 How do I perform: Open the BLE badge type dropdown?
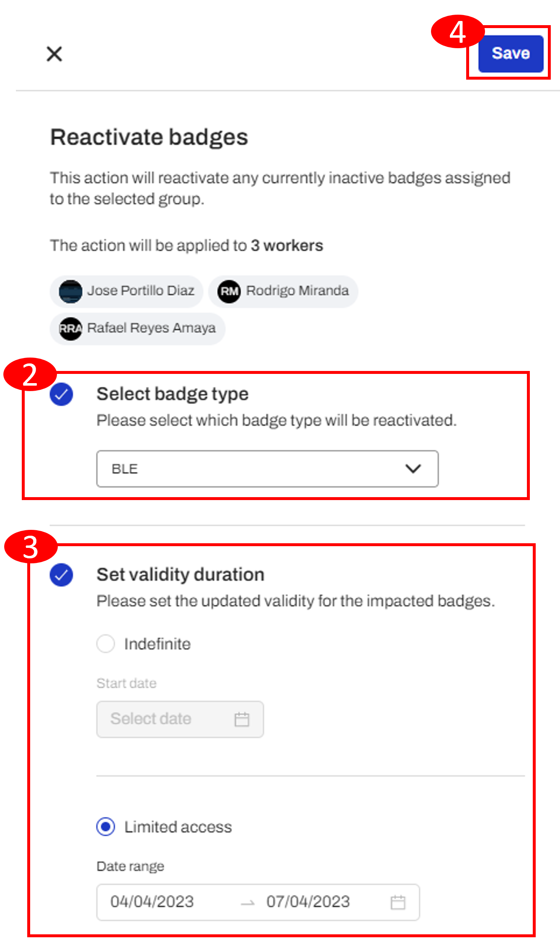tap(267, 469)
